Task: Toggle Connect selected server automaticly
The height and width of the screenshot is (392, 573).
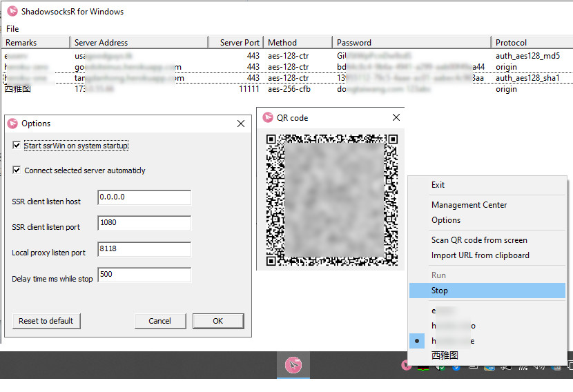Action: click(x=17, y=170)
